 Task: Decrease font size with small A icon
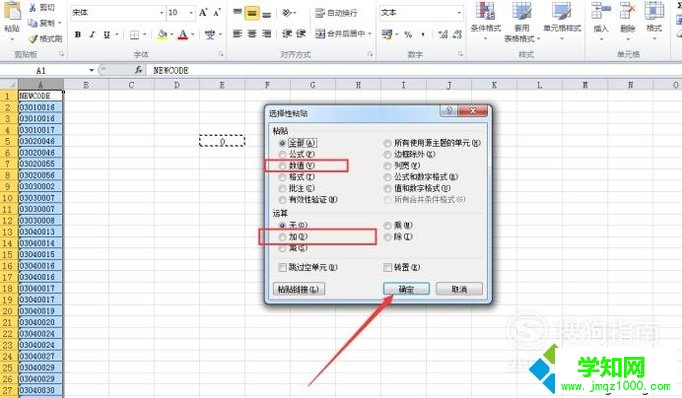point(217,13)
